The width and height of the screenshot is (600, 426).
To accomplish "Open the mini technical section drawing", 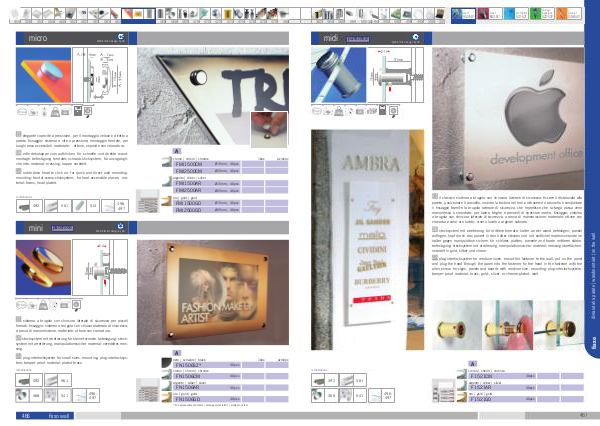I will click(100, 267).
